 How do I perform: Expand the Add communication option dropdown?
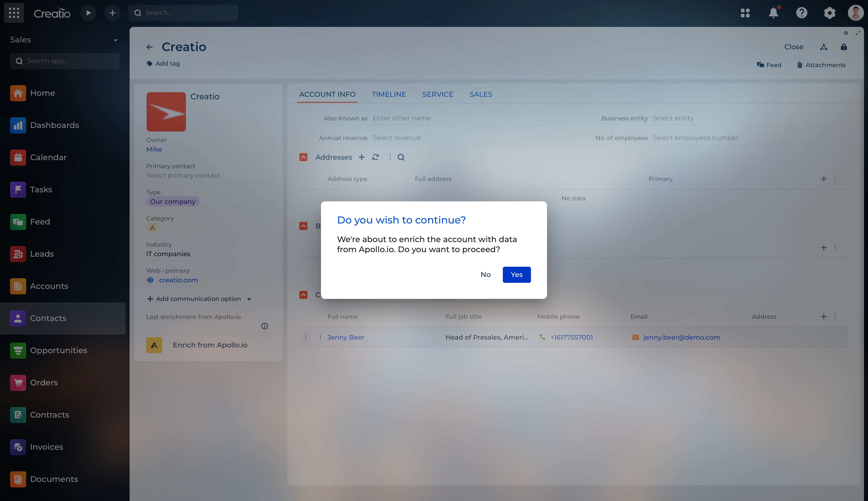coord(249,299)
